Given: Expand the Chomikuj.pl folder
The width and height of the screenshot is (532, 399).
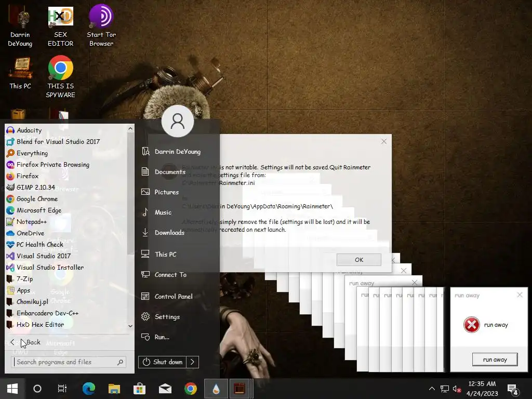Looking at the screenshot, I should (66, 302).
